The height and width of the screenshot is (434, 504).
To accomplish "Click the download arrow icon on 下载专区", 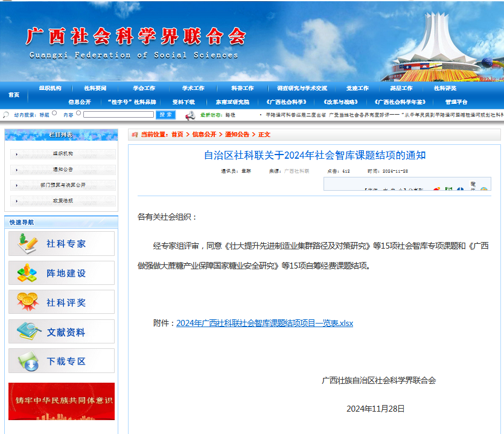I will coord(28,361).
